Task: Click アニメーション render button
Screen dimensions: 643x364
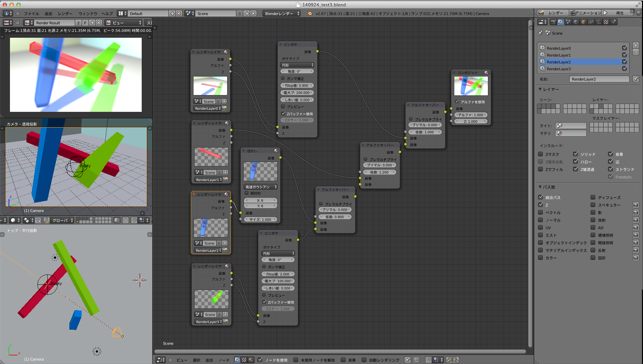Action: coord(585,13)
